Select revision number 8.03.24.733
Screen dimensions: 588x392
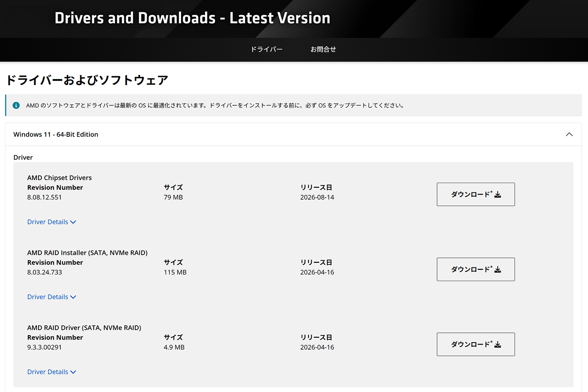pyautogui.click(x=45, y=272)
